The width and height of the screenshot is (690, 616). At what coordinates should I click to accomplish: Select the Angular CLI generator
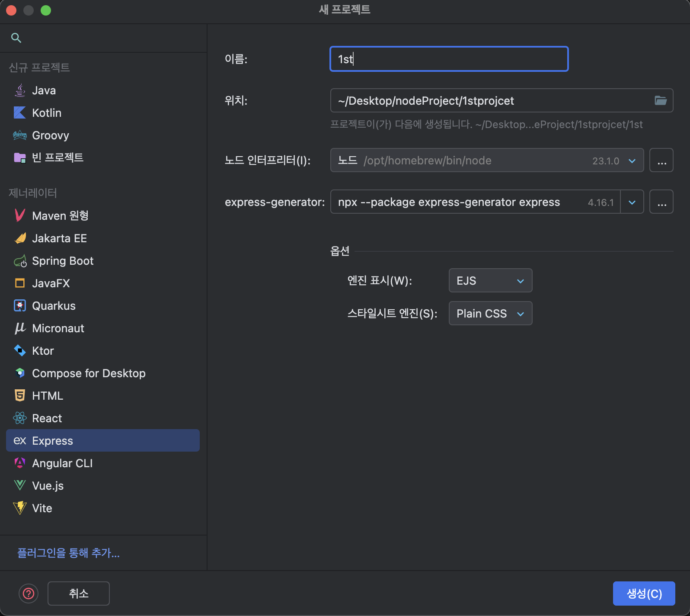103,463
